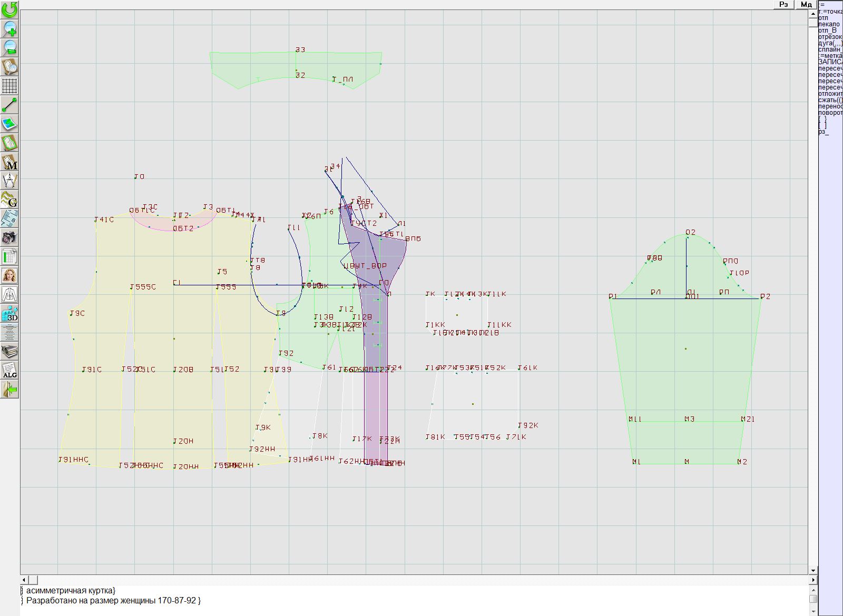This screenshot has width=843, height=616.
Task: Open the jacket garment sketch icon
Action: coord(9,294)
